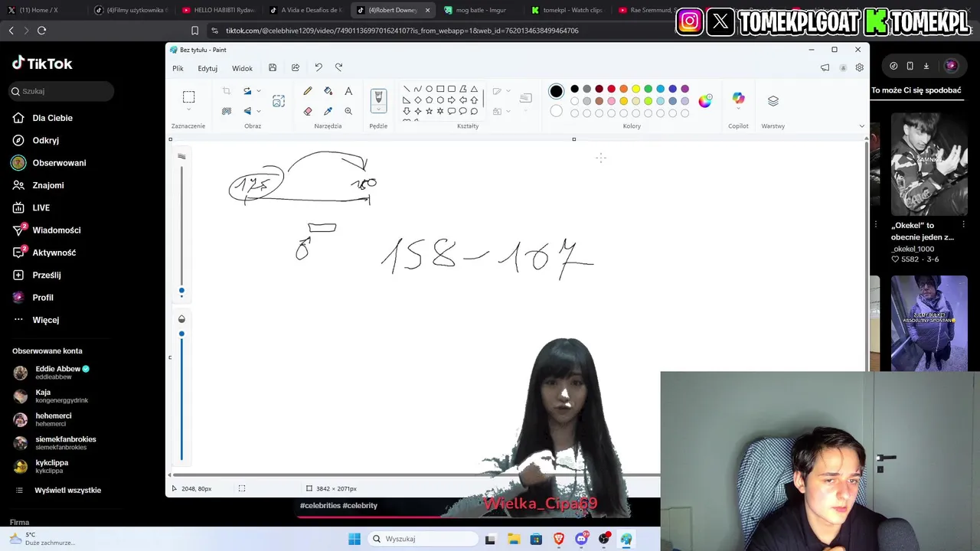980x551 pixels.
Task: Choose the five-point star shape
Action: (429, 111)
